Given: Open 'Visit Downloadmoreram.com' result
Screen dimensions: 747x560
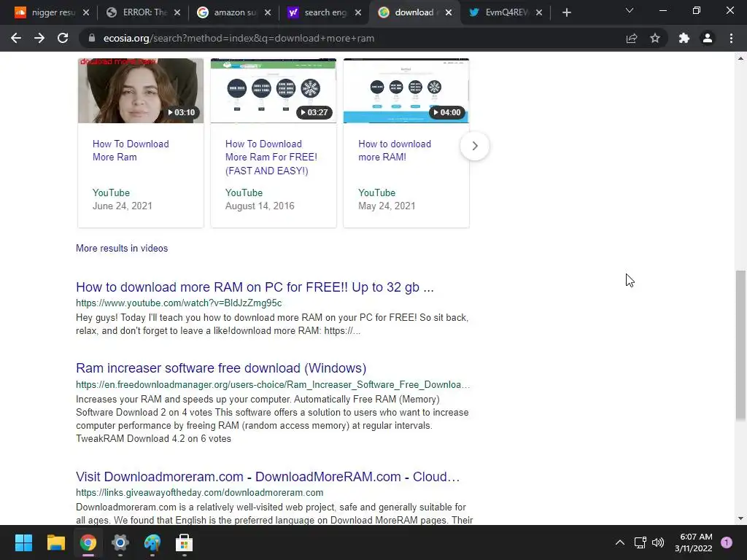Looking at the screenshot, I should (x=268, y=477).
